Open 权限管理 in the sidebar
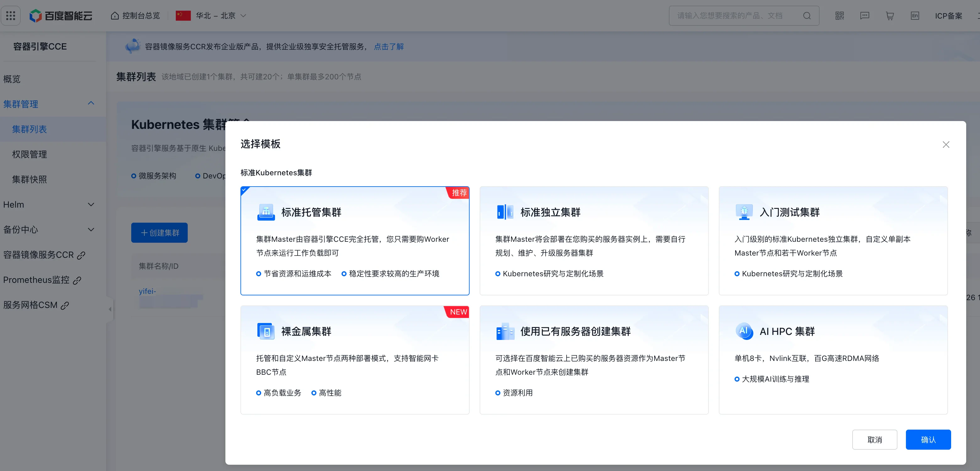 click(30, 154)
